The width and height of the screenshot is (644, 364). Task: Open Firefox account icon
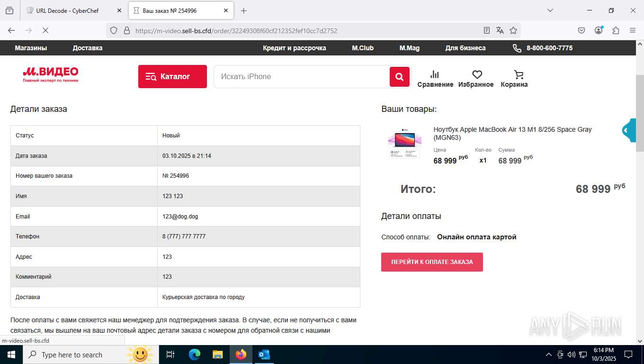pyautogui.click(x=599, y=30)
